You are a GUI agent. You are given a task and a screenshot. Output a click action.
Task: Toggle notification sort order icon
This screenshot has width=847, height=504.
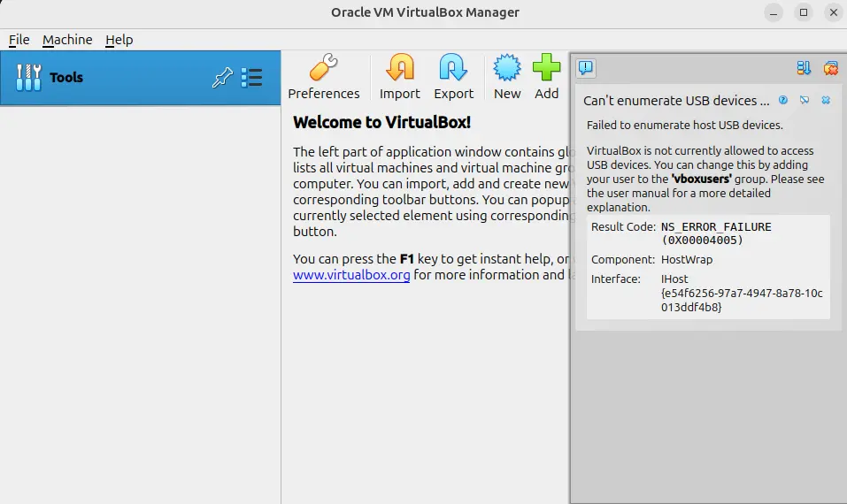click(x=804, y=68)
